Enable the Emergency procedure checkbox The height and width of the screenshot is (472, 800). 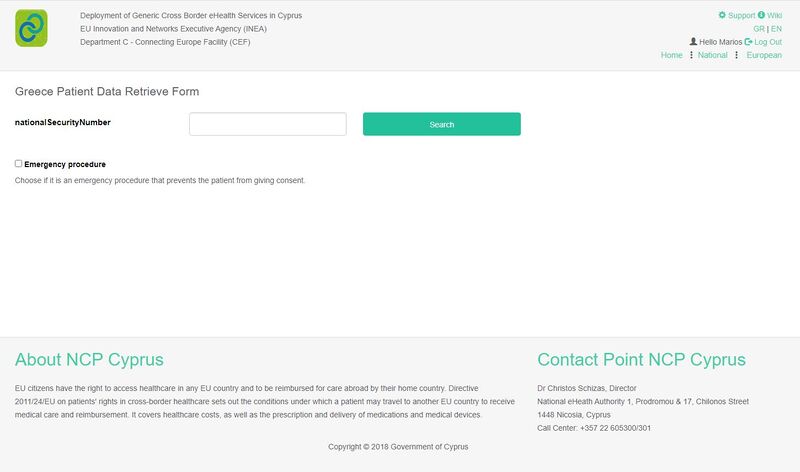point(19,163)
